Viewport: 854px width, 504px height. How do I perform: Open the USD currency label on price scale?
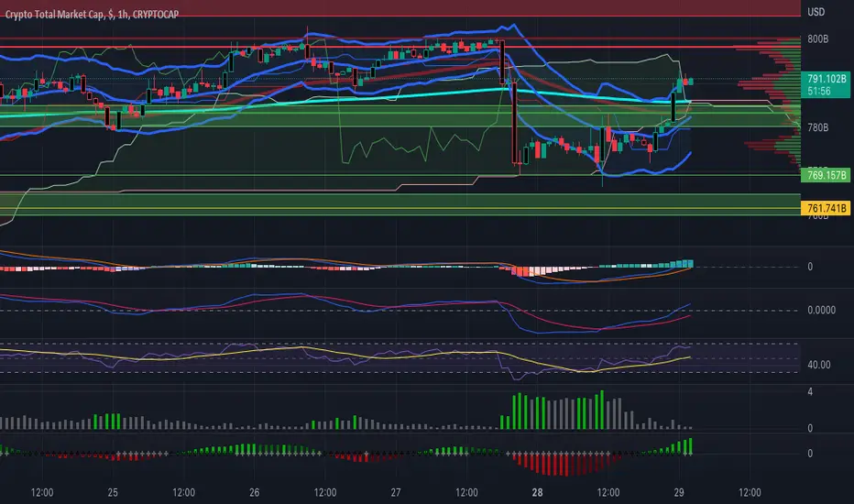tap(816, 12)
